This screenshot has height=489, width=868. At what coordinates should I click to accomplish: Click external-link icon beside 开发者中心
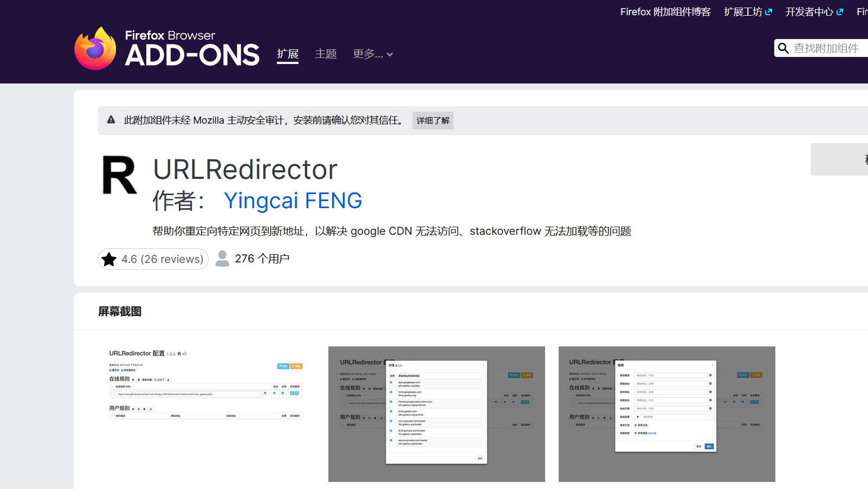pos(840,12)
